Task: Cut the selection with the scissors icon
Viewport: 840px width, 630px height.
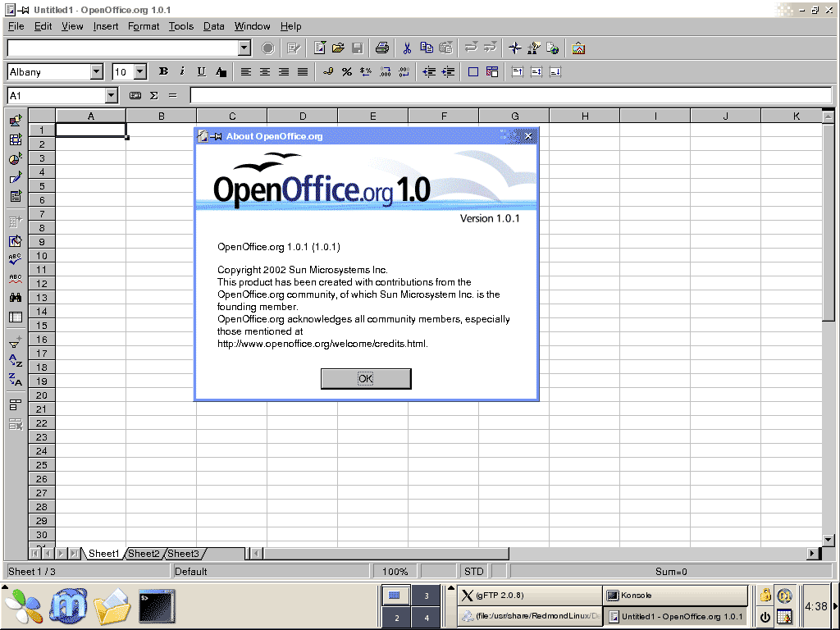Action: pos(407,48)
